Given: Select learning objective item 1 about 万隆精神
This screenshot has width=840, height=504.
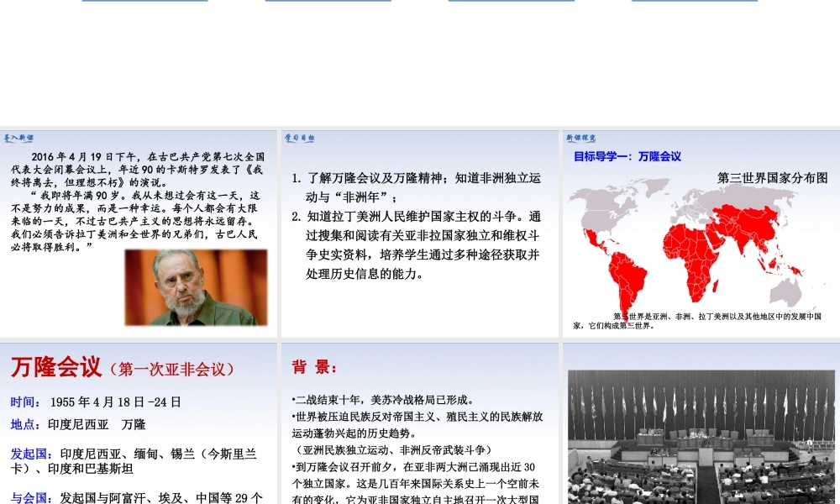Looking at the screenshot, I should (x=417, y=187).
